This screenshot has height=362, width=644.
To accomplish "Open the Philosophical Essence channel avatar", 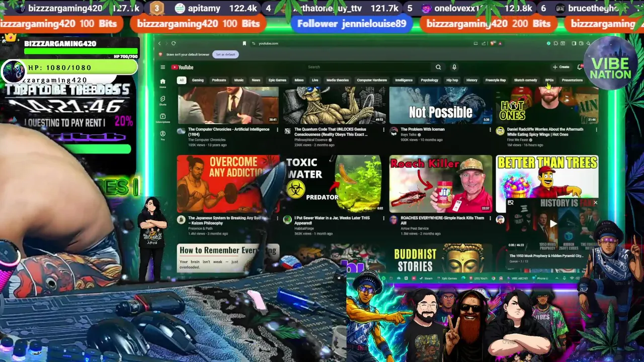I will click(x=287, y=131).
